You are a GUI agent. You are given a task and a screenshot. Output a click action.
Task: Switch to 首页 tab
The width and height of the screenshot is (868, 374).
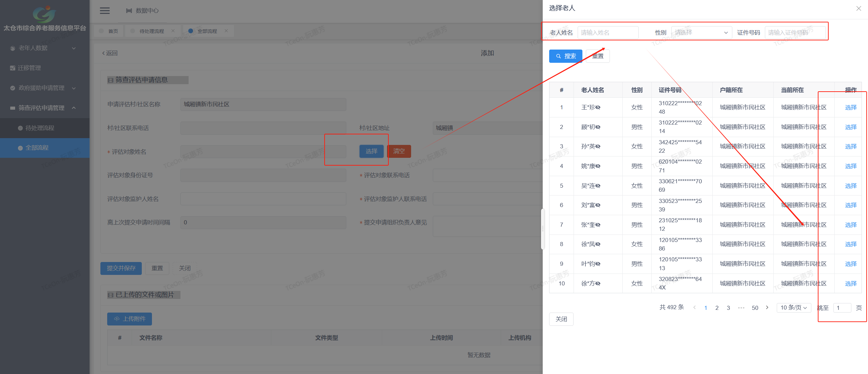[x=109, y=31]
